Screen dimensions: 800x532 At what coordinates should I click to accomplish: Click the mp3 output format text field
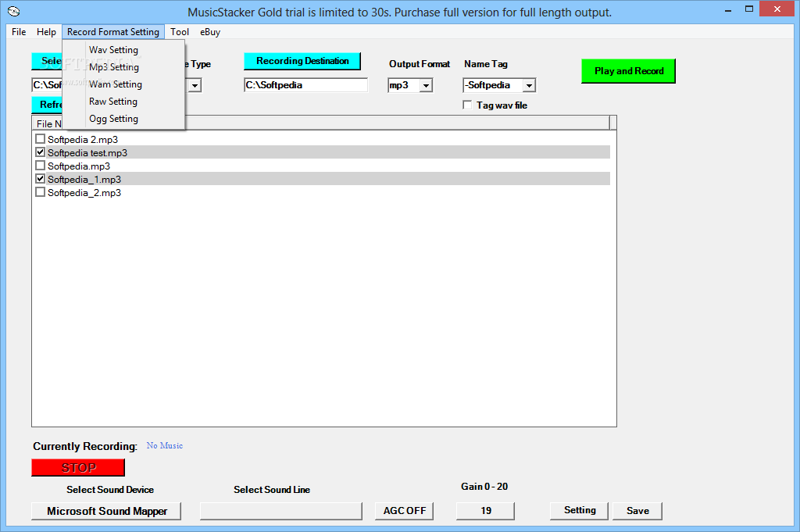click(404, 85)
